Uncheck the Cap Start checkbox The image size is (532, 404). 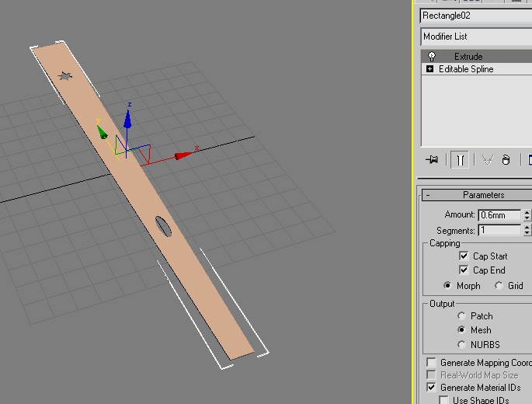click(x=464, y=256)
